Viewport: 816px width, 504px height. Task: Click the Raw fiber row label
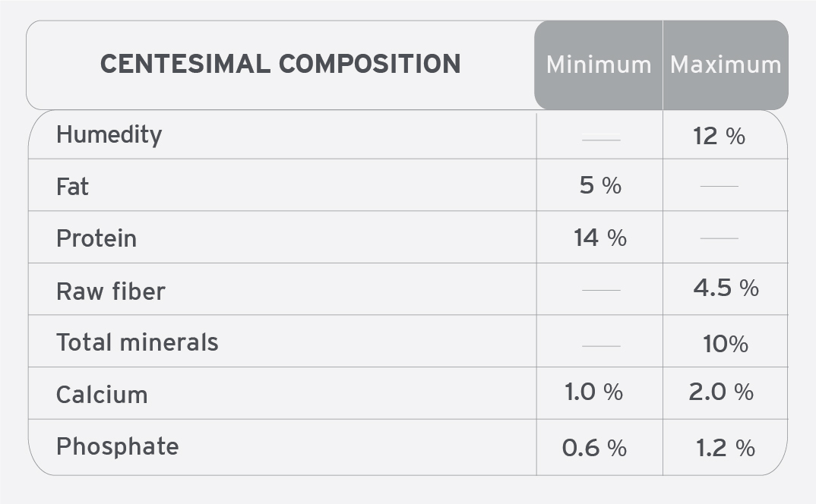tap(110, 291)
